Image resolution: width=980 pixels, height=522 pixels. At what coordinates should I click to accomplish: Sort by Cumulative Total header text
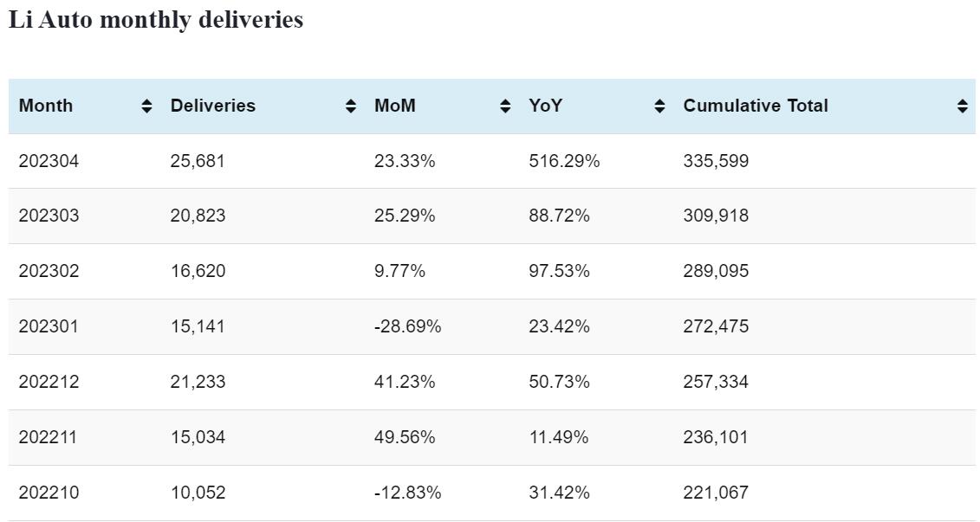click(756, 106)
